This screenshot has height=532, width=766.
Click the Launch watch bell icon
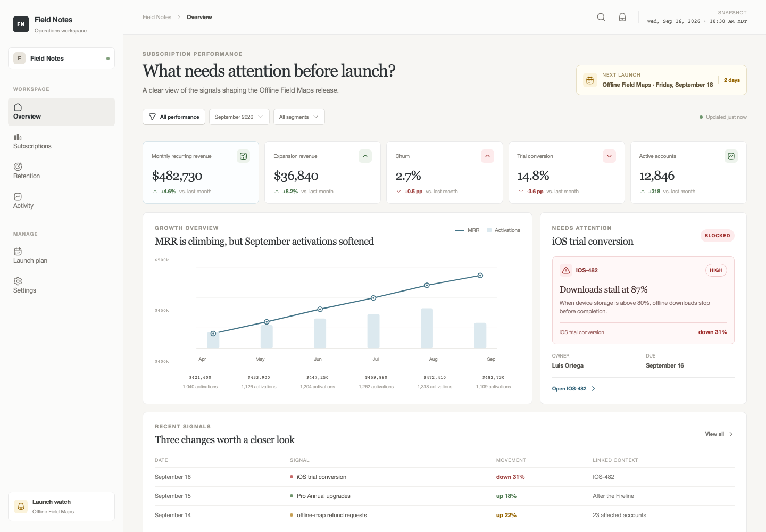point(21,506)
